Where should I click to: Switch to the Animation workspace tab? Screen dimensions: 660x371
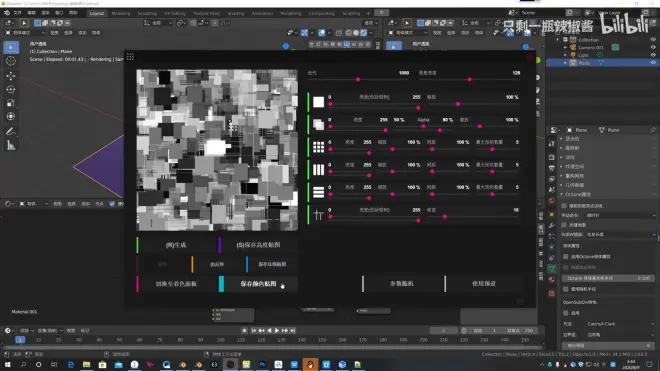262,13
